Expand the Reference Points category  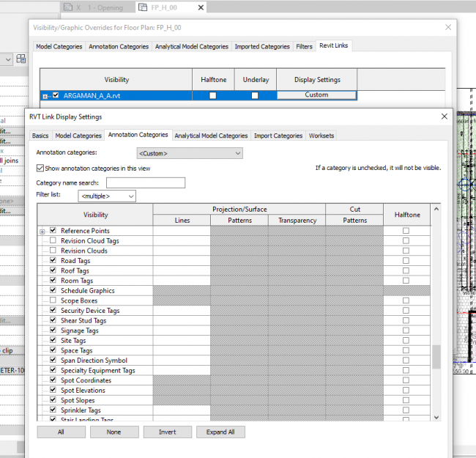pos(42,231)
